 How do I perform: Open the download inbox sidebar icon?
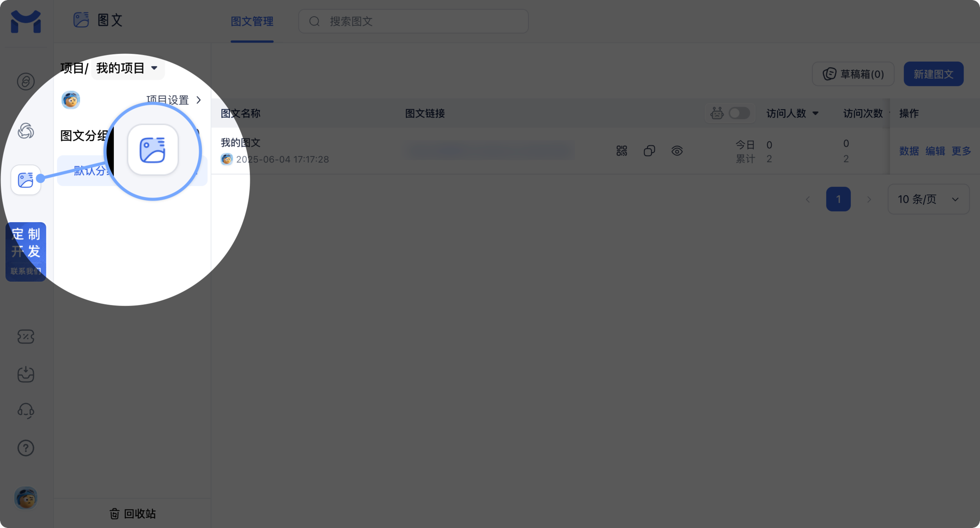click(x=26, y=374)
